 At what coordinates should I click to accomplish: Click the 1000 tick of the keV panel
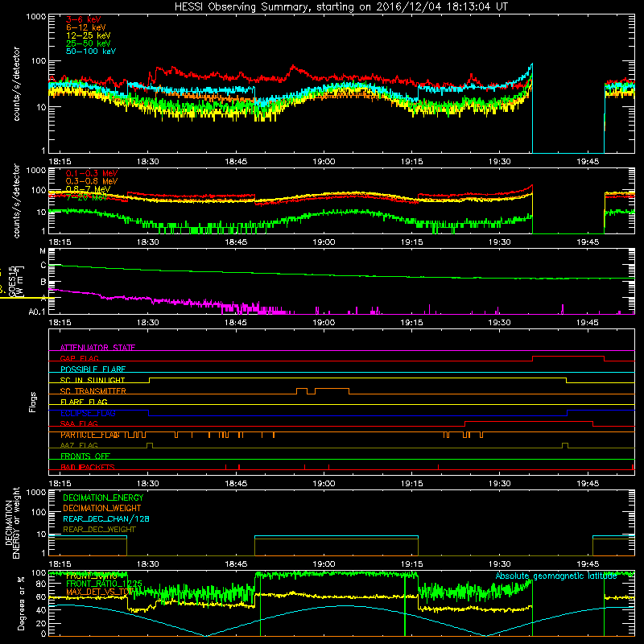pos(36,17)
